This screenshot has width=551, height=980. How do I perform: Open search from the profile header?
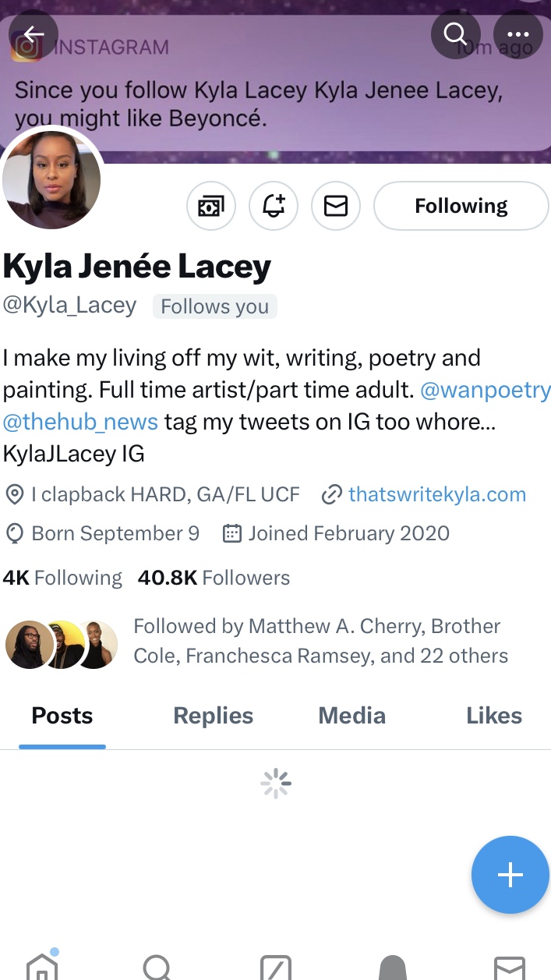pyautogui.click(x=455, y=34)
